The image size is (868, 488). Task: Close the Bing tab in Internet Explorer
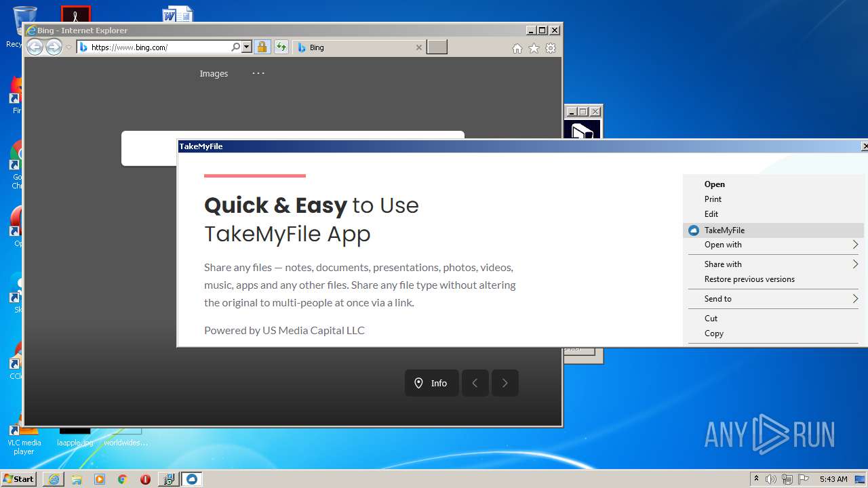[418, 47]
